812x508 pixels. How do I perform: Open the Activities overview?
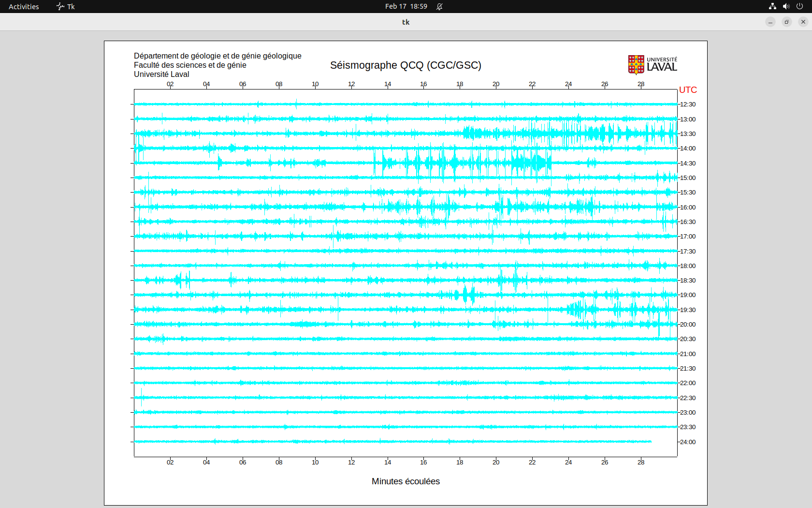[x=24, y=6]
